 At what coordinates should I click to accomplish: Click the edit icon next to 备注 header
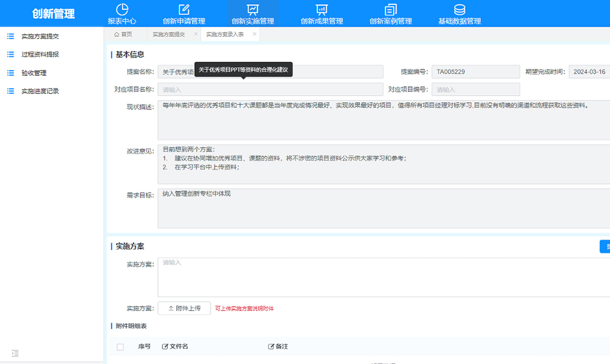pyautogui.click(x=271, y=346)
